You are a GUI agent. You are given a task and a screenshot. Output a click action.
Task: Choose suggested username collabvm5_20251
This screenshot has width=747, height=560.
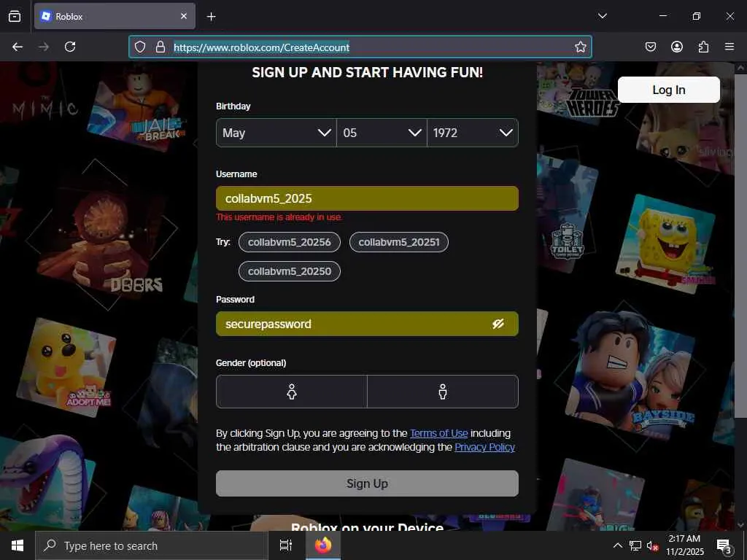point(399,242)
